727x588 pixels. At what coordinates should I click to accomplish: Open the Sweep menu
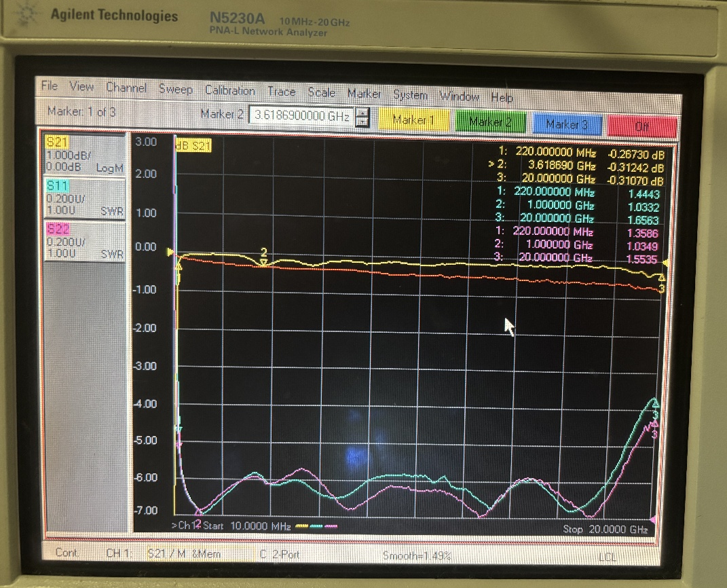pos(176,90)
